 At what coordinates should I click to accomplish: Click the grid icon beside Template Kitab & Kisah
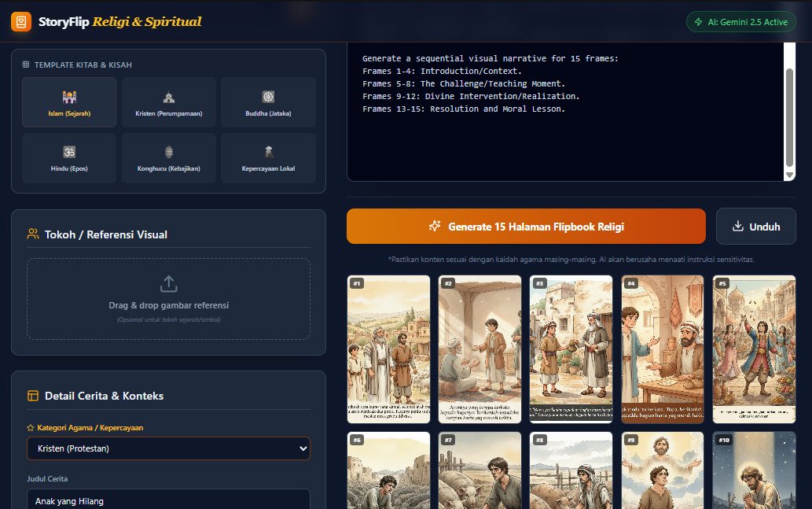click(x=26, y=65)
